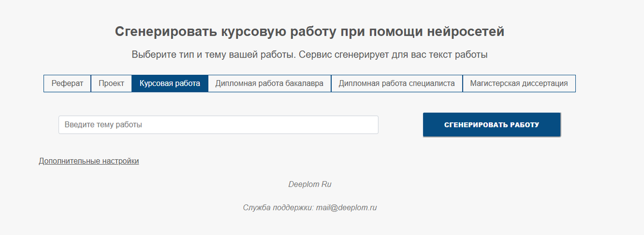Open Дипломная работа специалиста tab
This screenshot has height=235, width=644.
[x=397, y=83]
